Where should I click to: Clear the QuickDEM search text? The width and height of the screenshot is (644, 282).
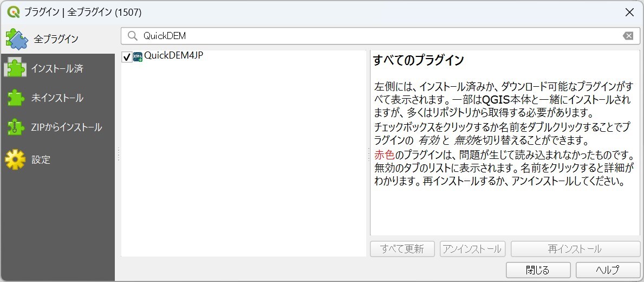click(x=628, y=36)
